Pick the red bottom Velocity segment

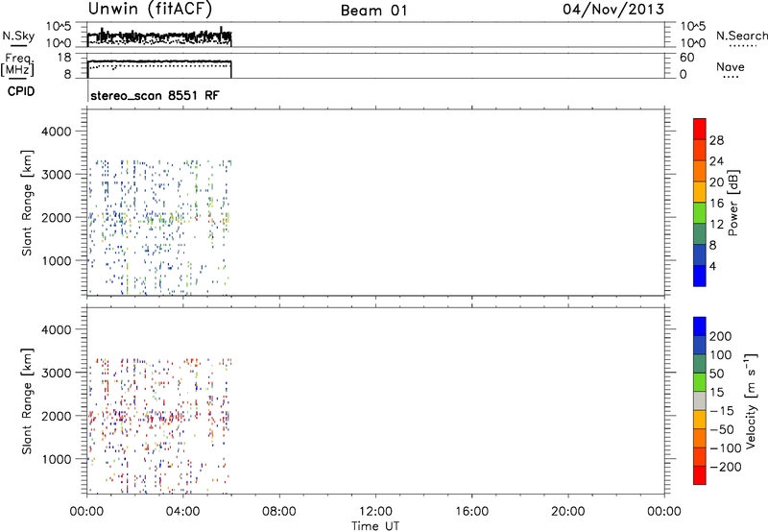(x=700, y=475)
